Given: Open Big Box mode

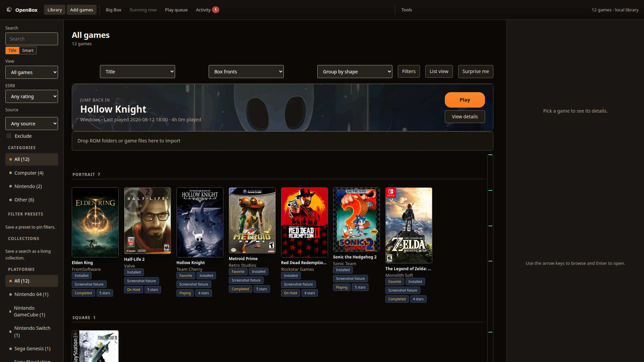Looking at the screenshot, I should pos(113,10).
